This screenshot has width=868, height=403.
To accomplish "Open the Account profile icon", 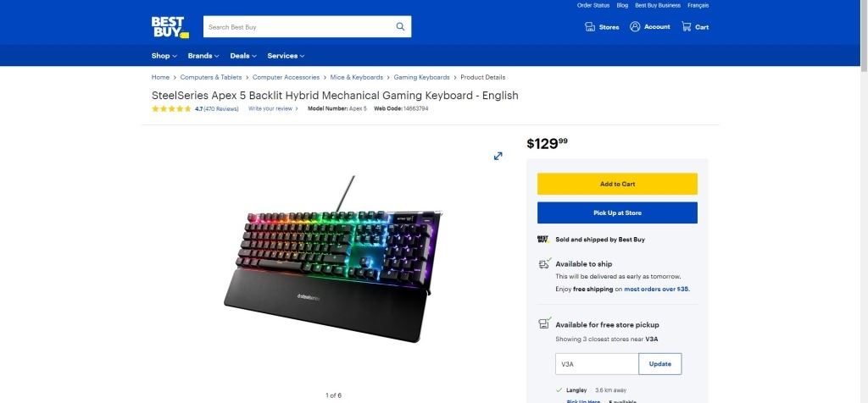I will pos(635,26).
